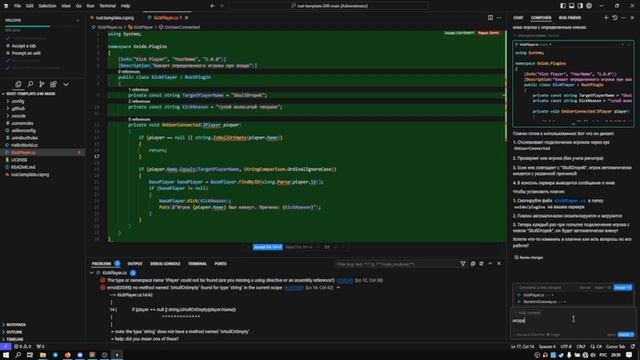Open README.md in the explorer

pyautogui.click(x=23, y=167)
